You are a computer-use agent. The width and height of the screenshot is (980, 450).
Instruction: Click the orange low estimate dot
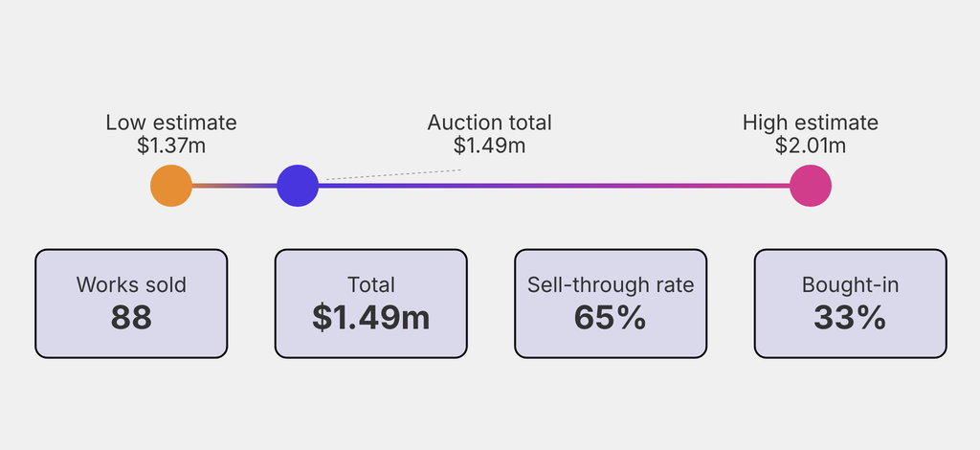point(171,186)
